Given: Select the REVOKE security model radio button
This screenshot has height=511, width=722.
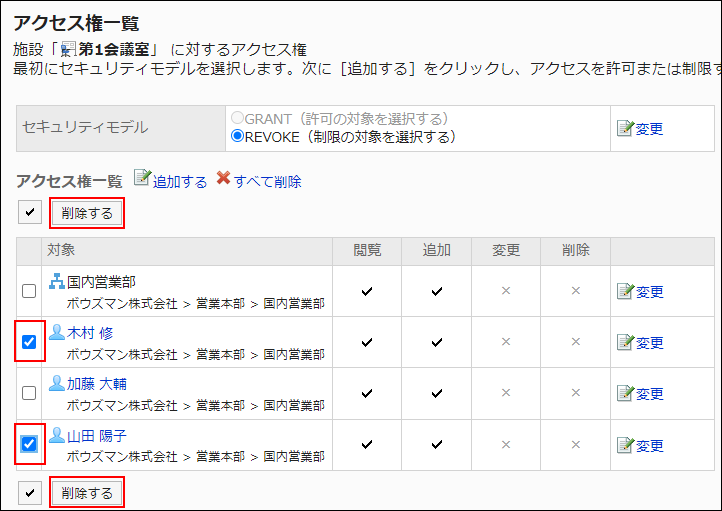Looking at the screenshot, I should 237,136.
